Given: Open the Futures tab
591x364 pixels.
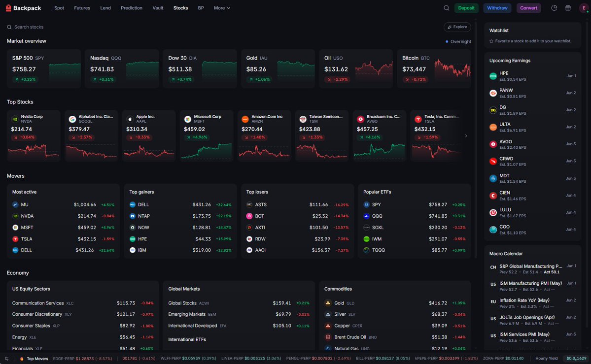Looking at the screenshot, I should click(82, 8).
